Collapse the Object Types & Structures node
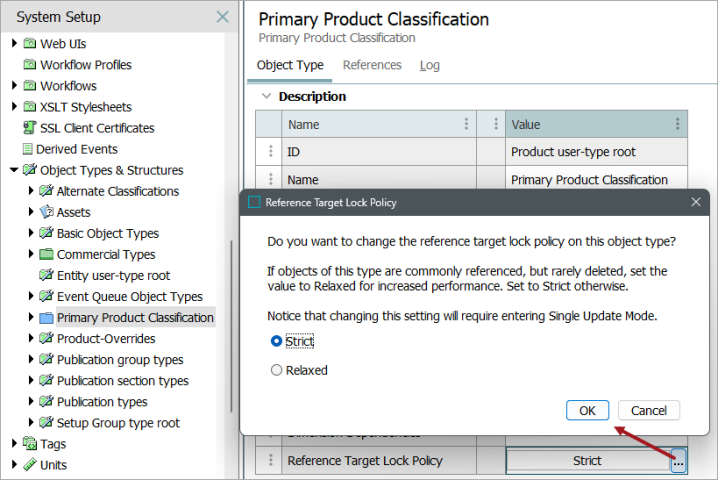 [x=14, y=170]
